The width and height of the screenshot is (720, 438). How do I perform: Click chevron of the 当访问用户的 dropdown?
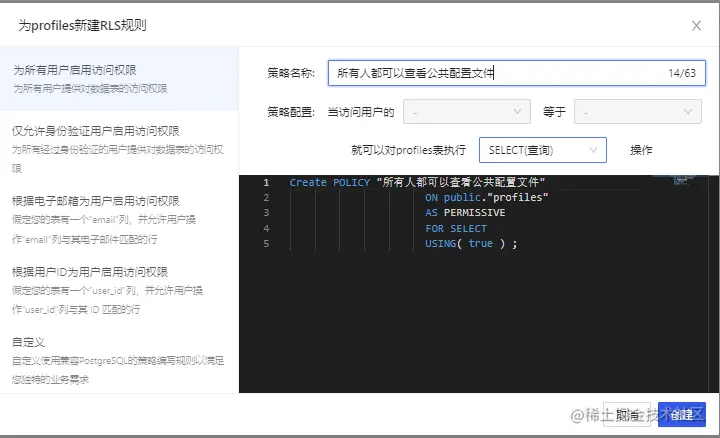pos(517,112)
